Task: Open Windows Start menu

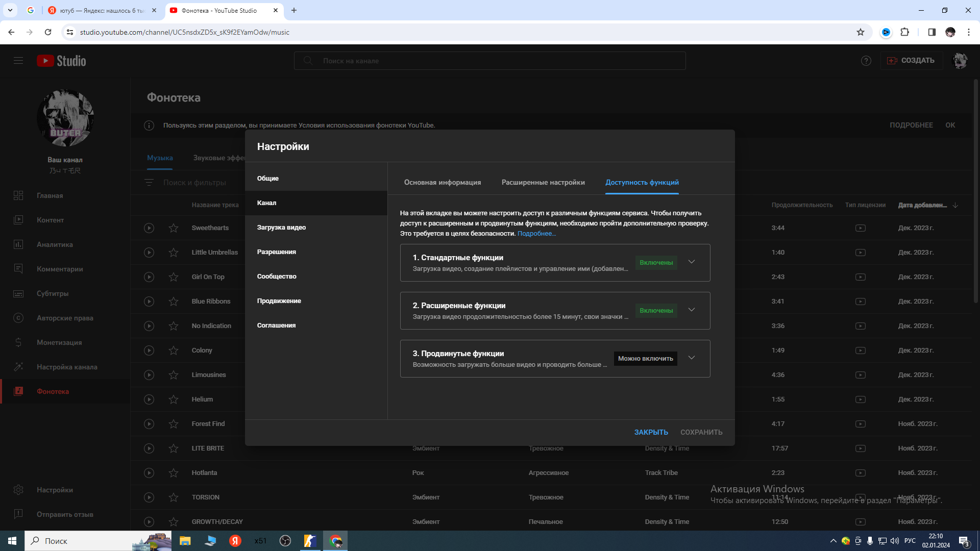Action: (12, 541)
